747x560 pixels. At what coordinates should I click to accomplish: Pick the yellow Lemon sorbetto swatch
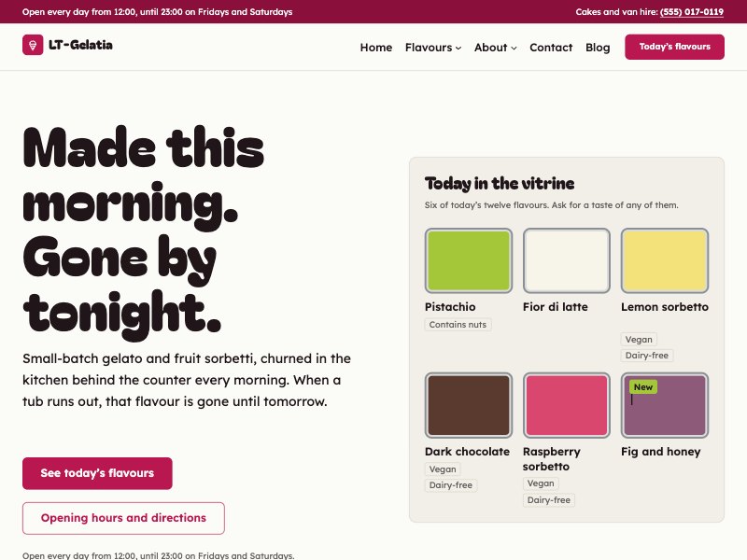pyautogui.click(x=665, y=260)
